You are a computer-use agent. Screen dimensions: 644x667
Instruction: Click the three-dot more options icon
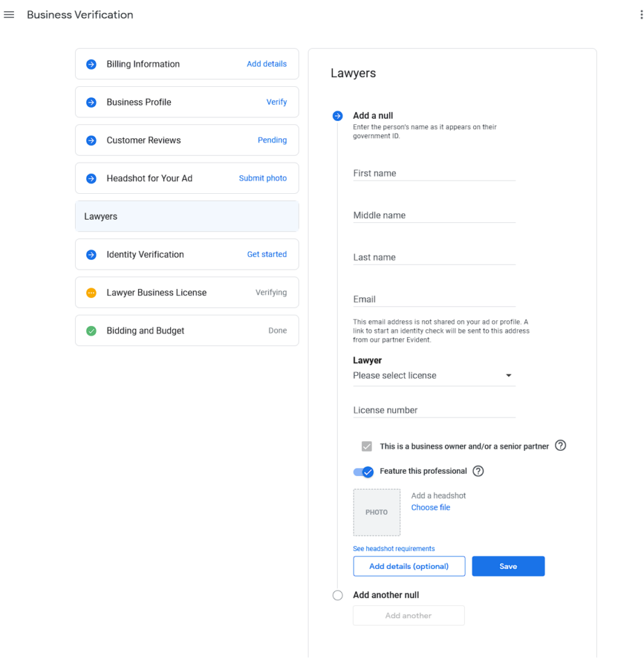click(x=641, y=15)
